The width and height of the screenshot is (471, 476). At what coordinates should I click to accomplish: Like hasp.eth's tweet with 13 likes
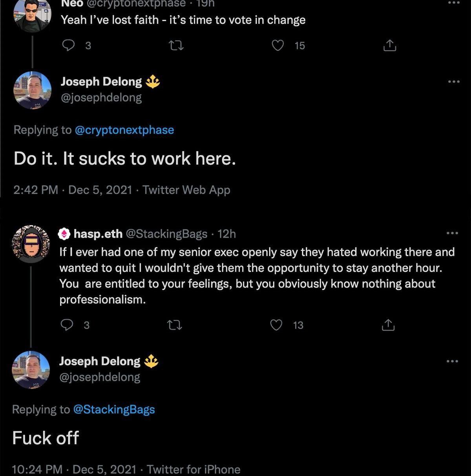tap(277, 325)
